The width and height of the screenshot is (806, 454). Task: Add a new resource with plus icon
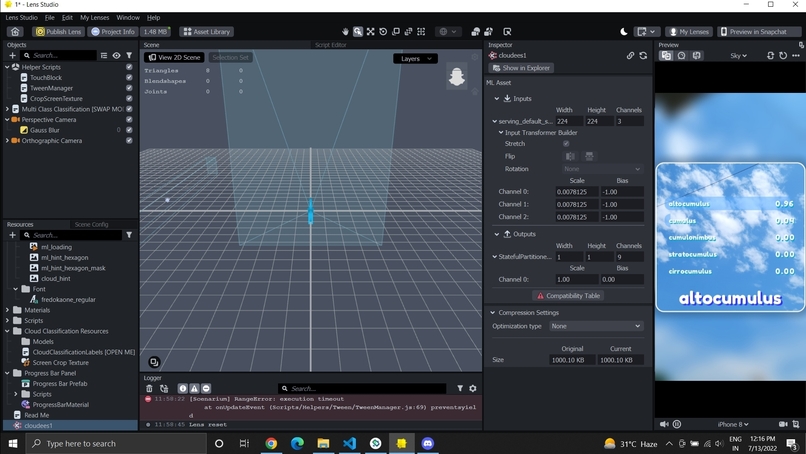12,235
